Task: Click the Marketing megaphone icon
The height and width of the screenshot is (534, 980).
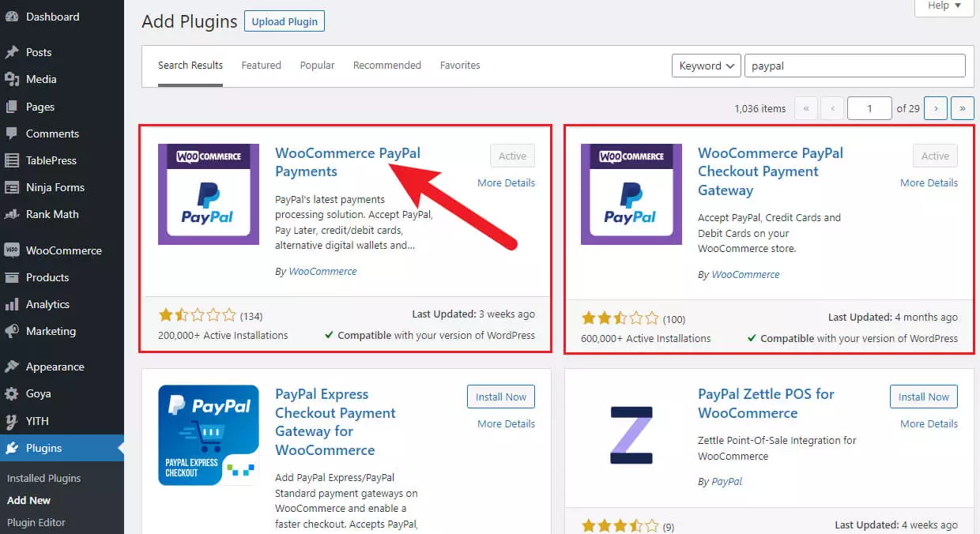Action: (x=12, y=331)
